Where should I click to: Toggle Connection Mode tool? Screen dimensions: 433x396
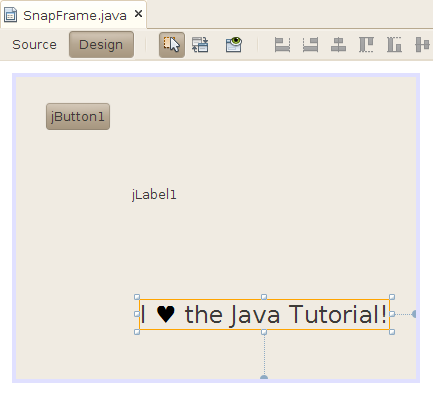tap(200, 45)
